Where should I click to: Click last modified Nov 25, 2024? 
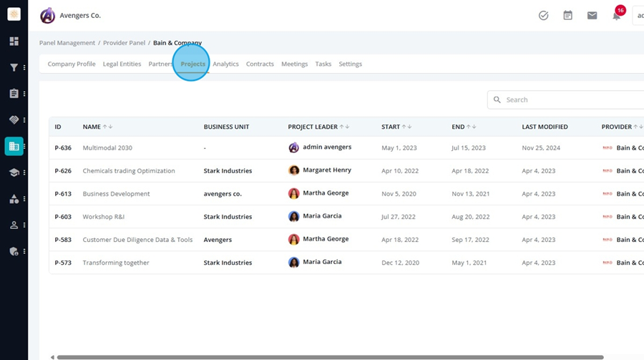[x=541, y=147]
